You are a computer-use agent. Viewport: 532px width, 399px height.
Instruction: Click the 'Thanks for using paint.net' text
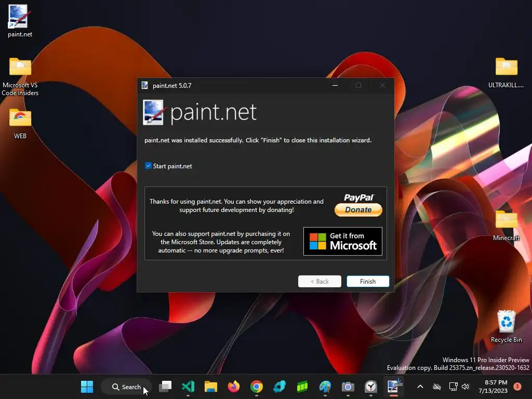tap(236, 206)
